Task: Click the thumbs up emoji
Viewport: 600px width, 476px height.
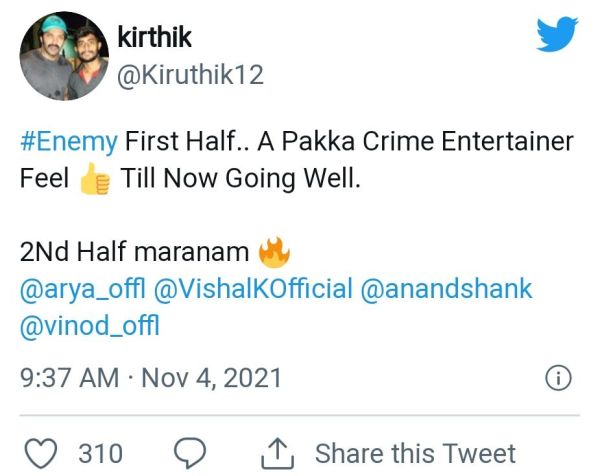Action: click(x=95, y=179)
